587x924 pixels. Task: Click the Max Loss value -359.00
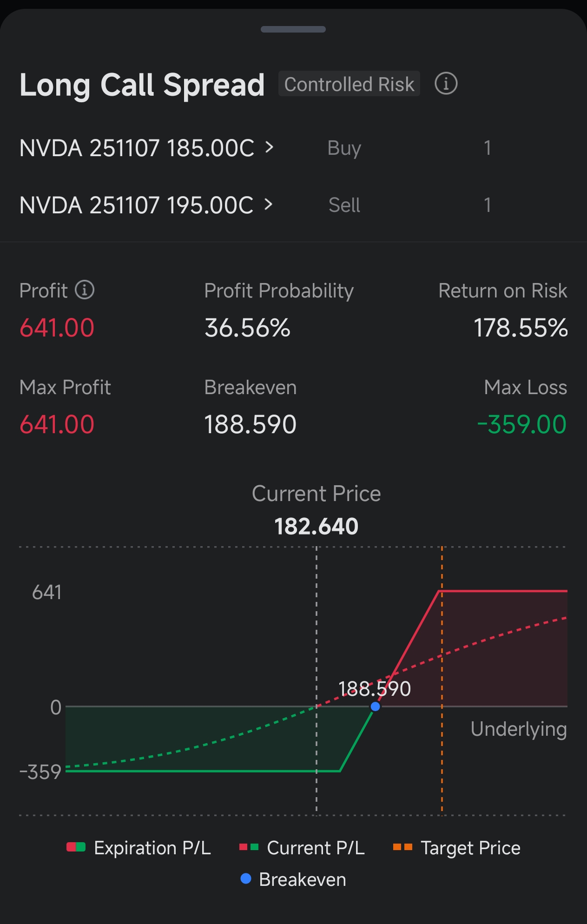coord(522,424)
